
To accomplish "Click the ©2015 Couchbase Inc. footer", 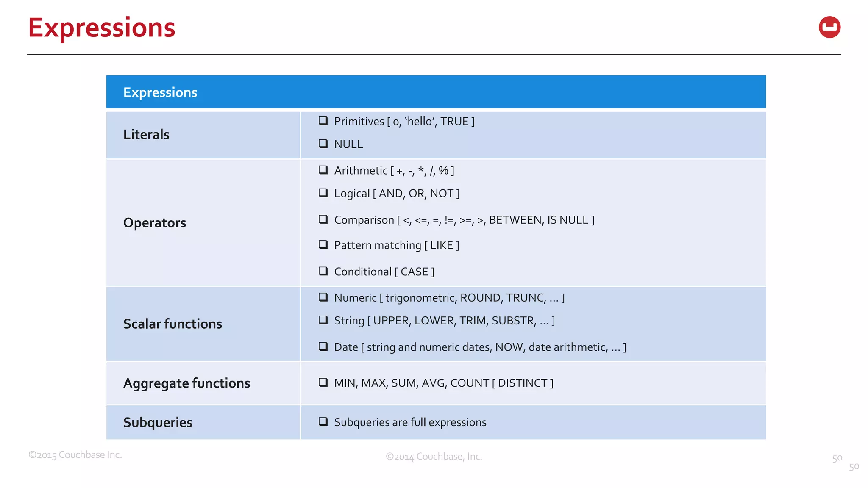I will click(x=75, y=455).
